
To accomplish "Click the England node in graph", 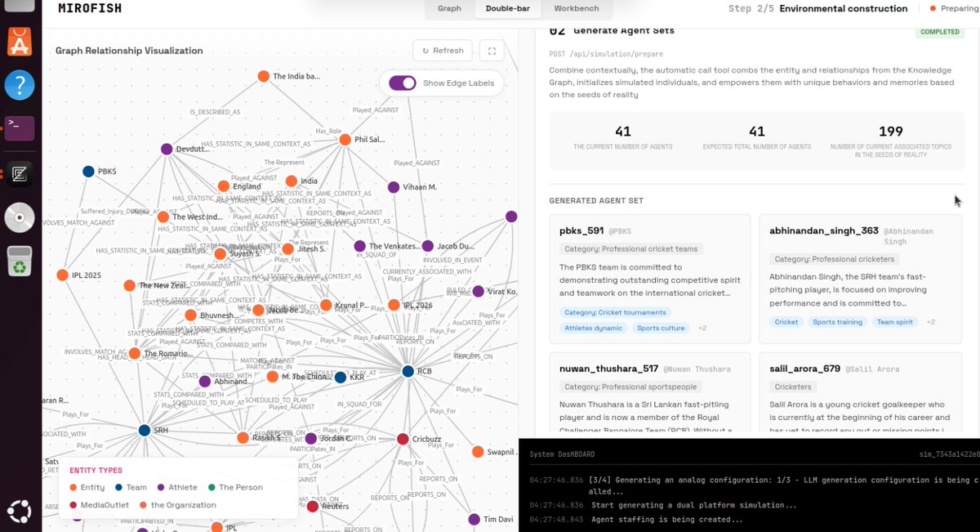I will [x=224, y=186].
